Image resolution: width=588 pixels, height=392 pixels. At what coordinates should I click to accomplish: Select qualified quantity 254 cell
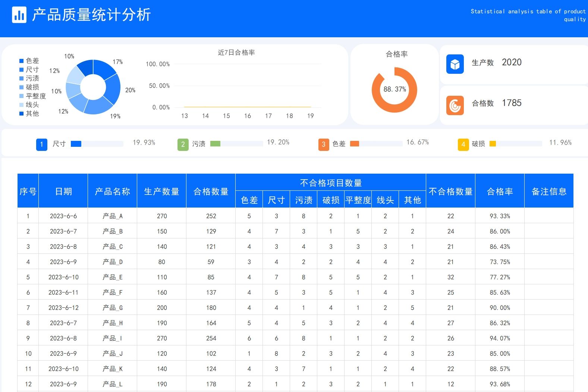tap(211, 338)
